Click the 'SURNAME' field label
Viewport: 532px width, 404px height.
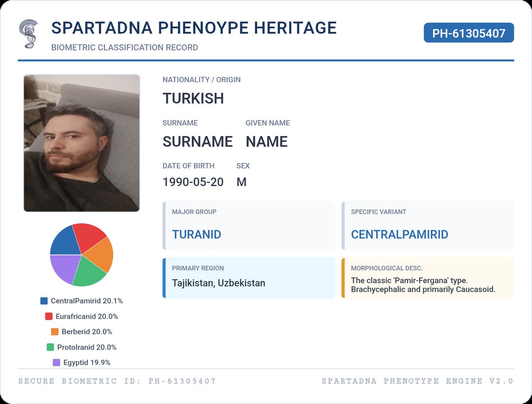pos(180,123)
